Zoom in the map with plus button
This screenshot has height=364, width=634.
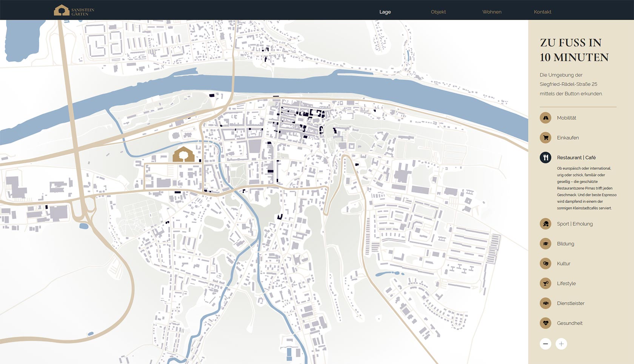[x=561, y=344]
